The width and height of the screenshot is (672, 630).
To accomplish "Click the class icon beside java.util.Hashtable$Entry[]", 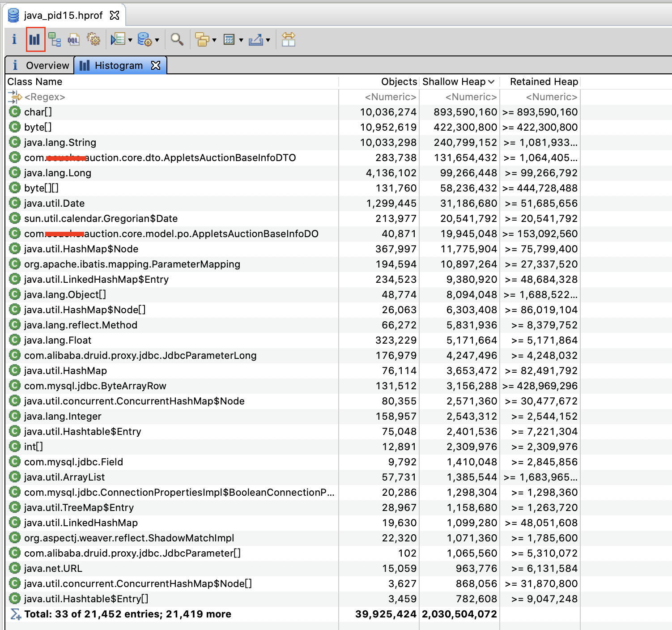I will pos(15,598).
